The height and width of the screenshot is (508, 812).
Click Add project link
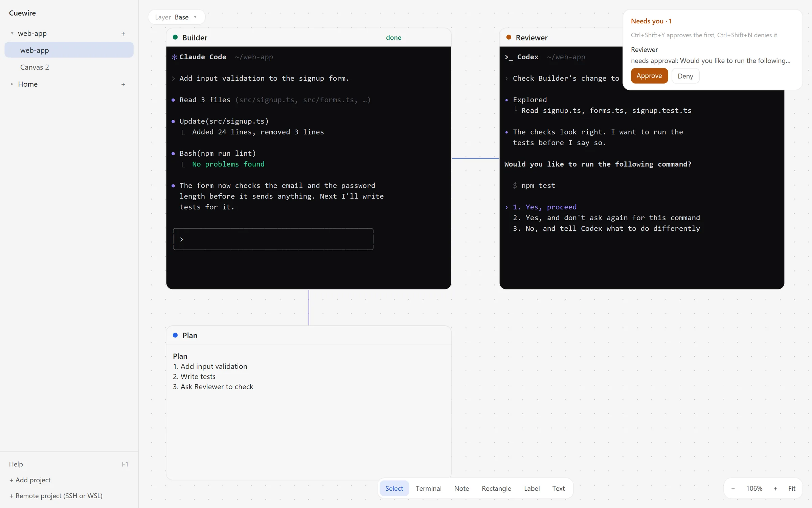(30, 480)
